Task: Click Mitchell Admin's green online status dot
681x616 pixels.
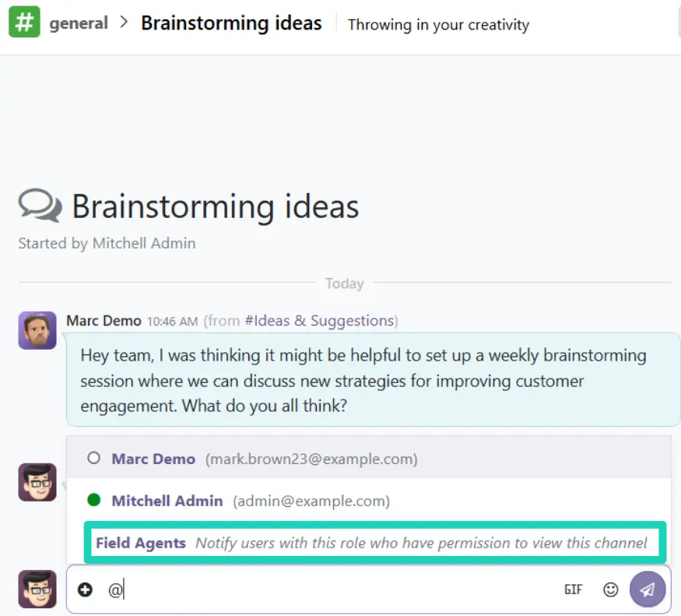Action: click(x=94, y=501)
